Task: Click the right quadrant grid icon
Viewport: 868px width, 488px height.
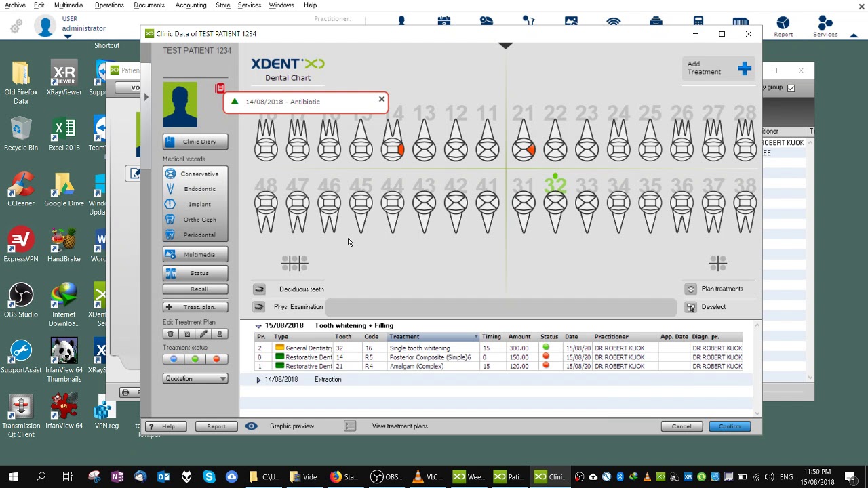Action: [718, 263]
